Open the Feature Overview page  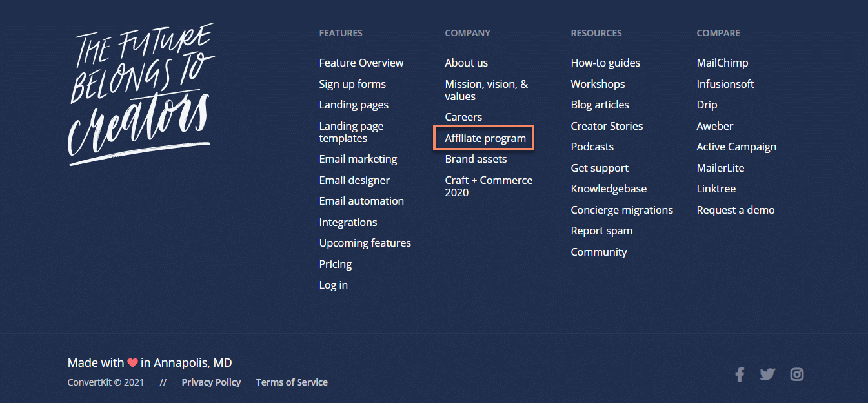click(x=361, y=63)
